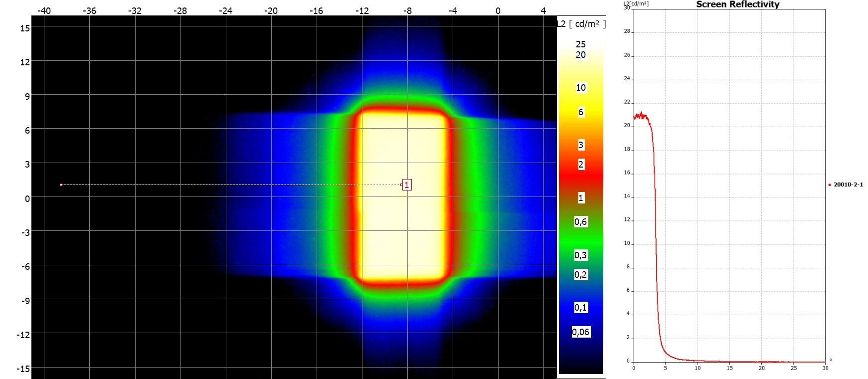Click the L2 [cd/m²] colorbar heading
This screenshot has height=379, width=868.
[581, 24]
